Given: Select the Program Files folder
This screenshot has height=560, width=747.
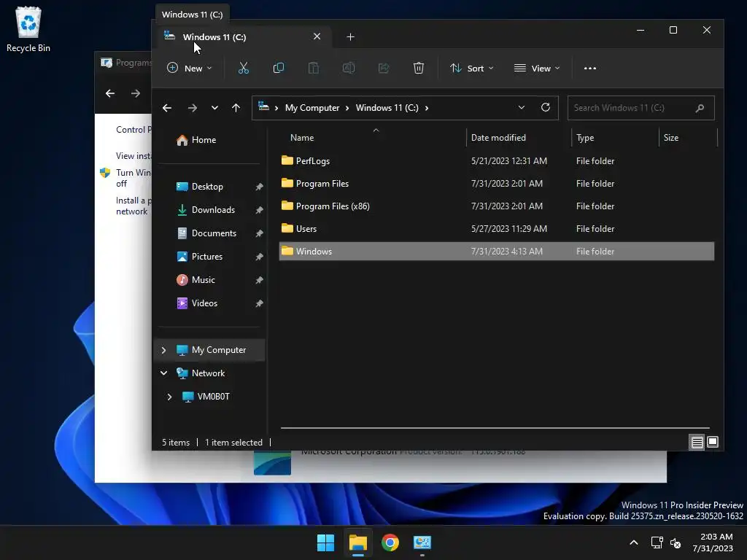Looking at the screenshot, I should coord(496,183).
